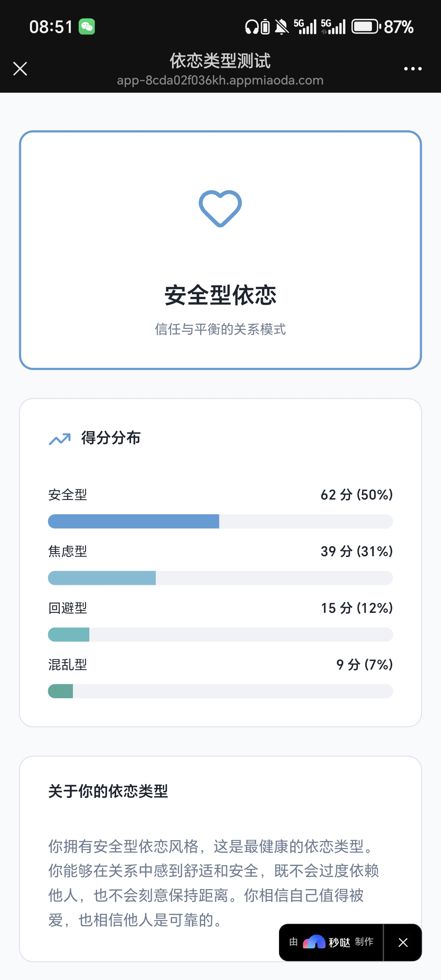
Task: Click the 焦虑型 progress bar
Action: (220, 578)
